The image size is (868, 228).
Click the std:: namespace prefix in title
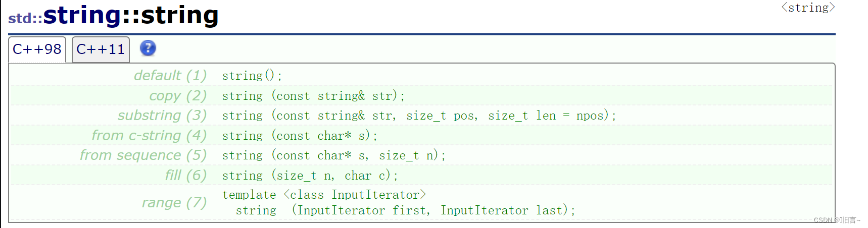click(25, 18)
